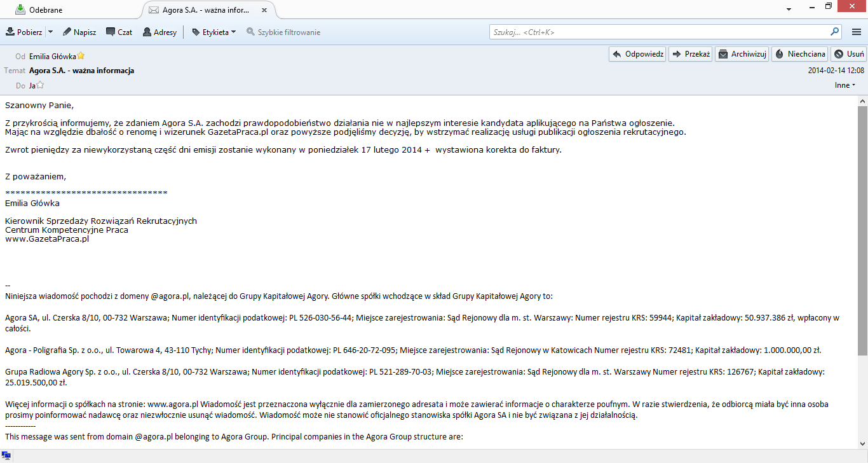Open the Czat chat button

tap(119, 32)
